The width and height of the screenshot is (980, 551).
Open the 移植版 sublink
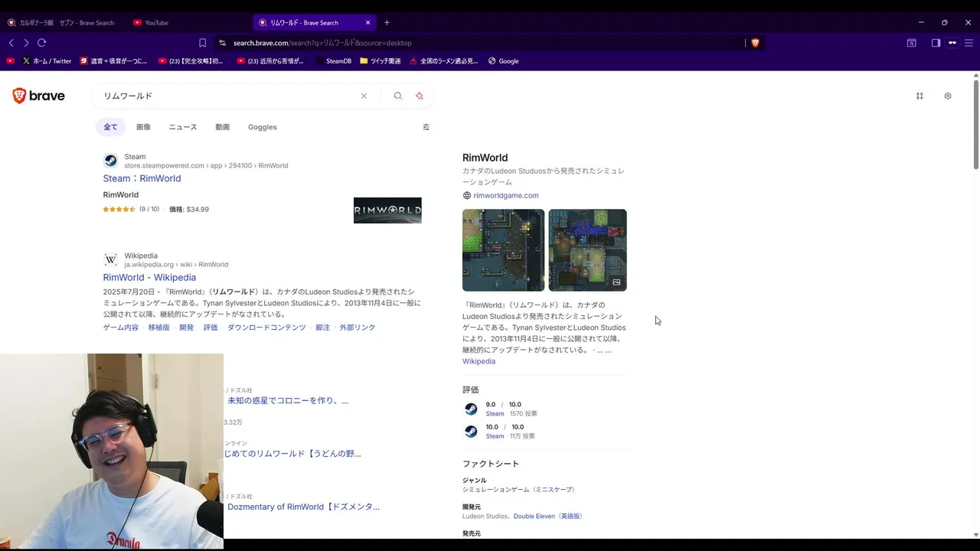(159, 328)
